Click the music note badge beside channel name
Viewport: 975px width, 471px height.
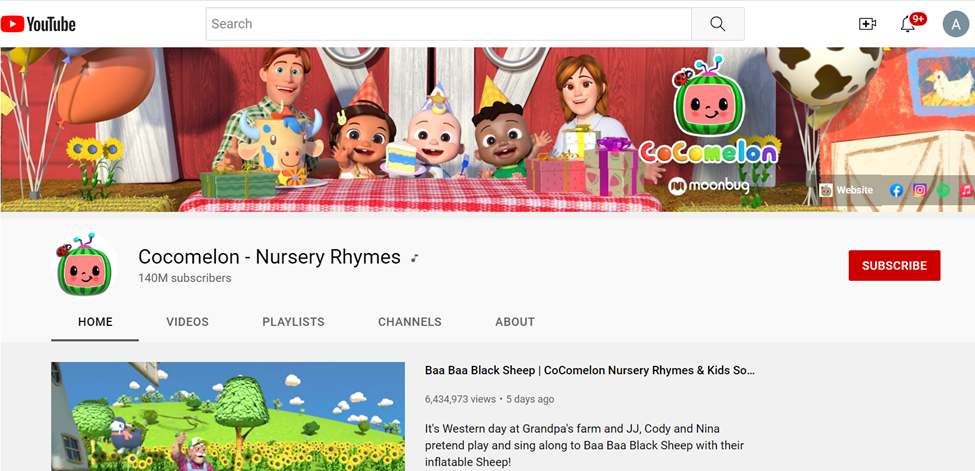415,258
